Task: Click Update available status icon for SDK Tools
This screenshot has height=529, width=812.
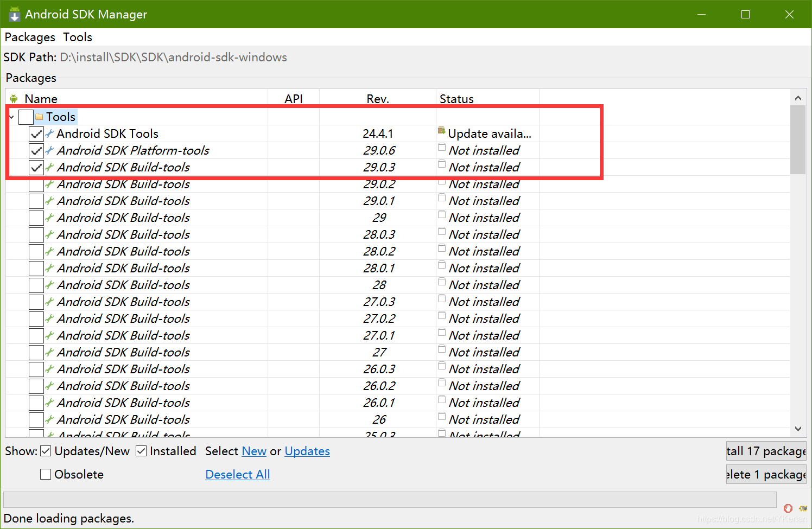Action: coord(442,130)
